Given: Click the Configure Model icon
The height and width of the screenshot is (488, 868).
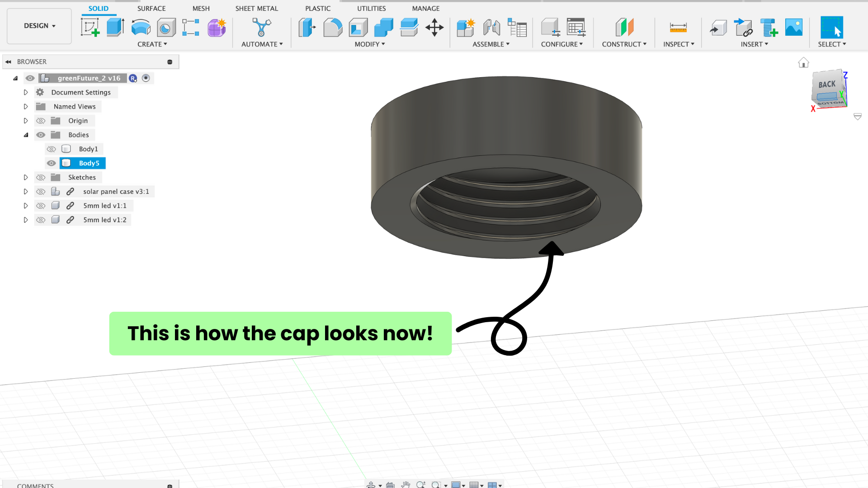Looking at the screenshot, I should pyautogui.click(x=551, y=28).
